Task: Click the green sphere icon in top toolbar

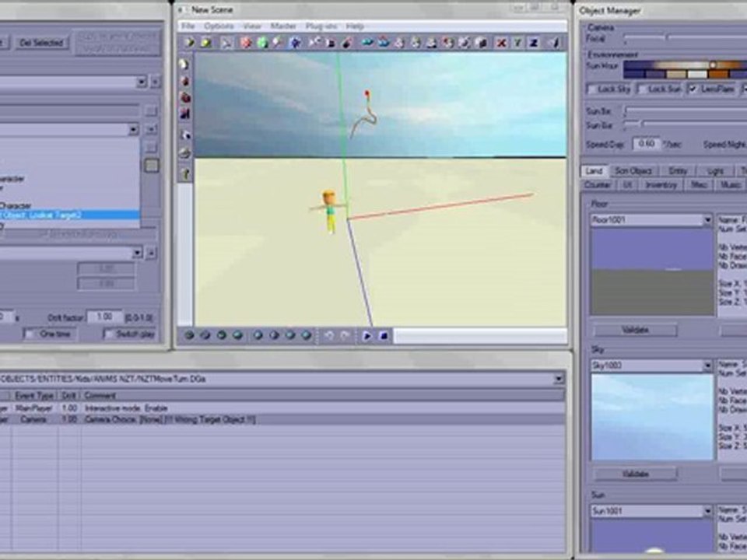Action: tap(262, 43)
